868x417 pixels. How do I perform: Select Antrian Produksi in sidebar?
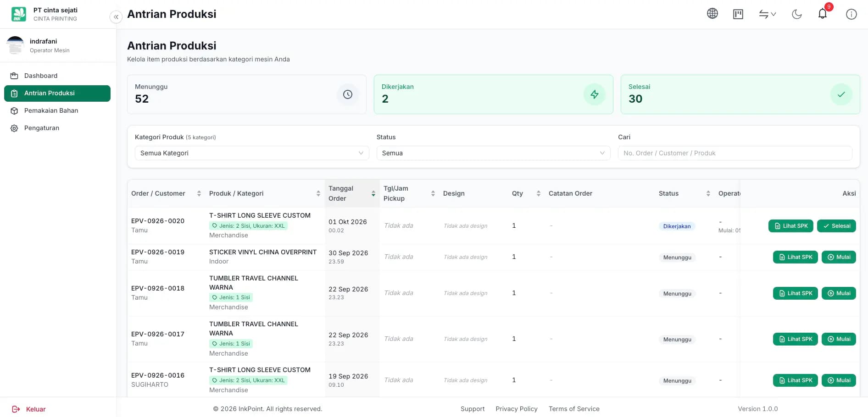pyautogui.click(x=57, y=93)
